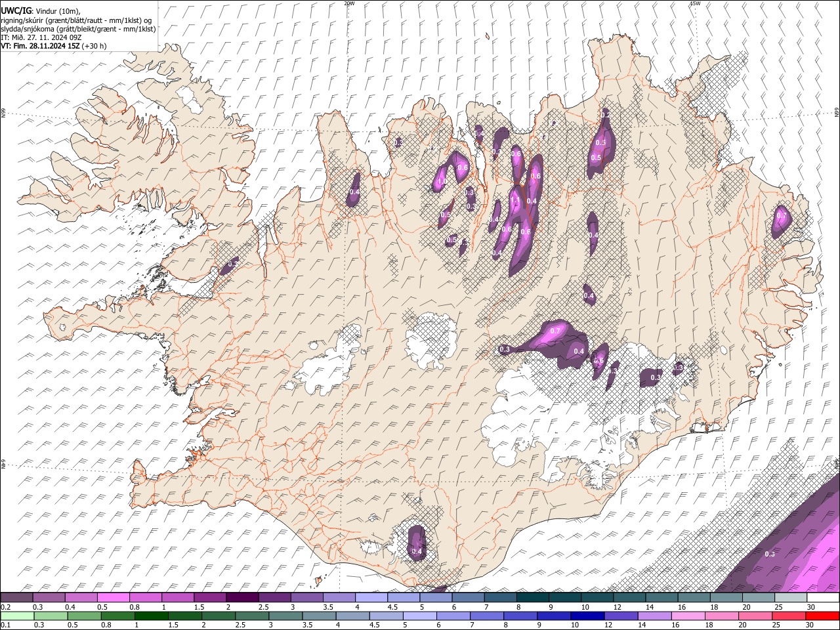Click top legend swatch between 2 and 2.5
The image size is (840, 630).
pyautogui.click(x=242, y=598)
